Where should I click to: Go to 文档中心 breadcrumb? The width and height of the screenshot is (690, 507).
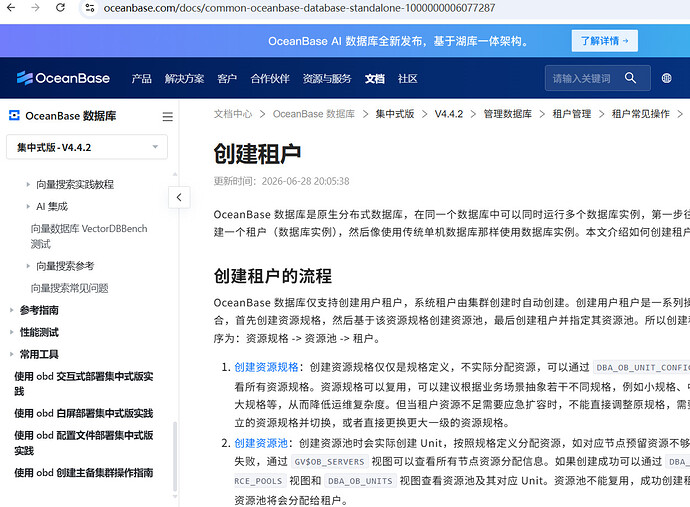click(x=233, y=114)
